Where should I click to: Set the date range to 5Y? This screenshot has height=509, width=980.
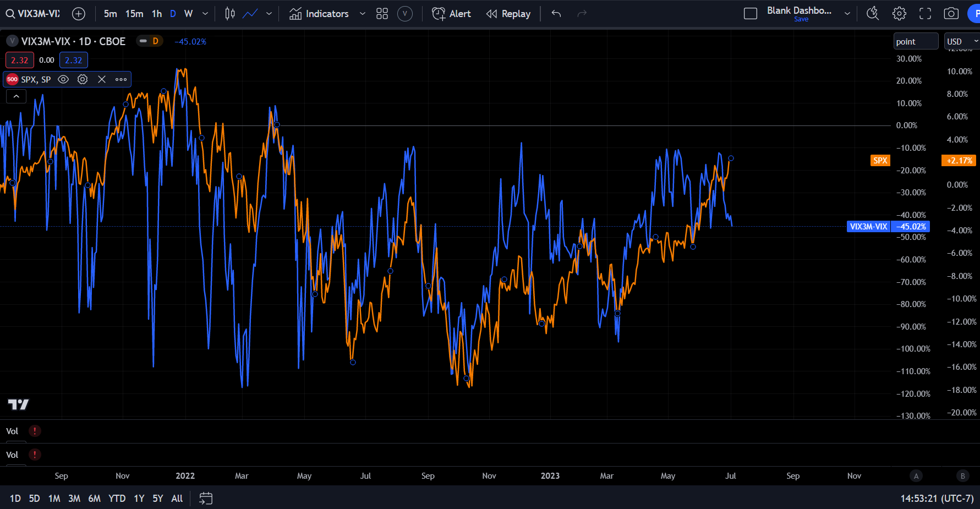(x=158, y=499)
